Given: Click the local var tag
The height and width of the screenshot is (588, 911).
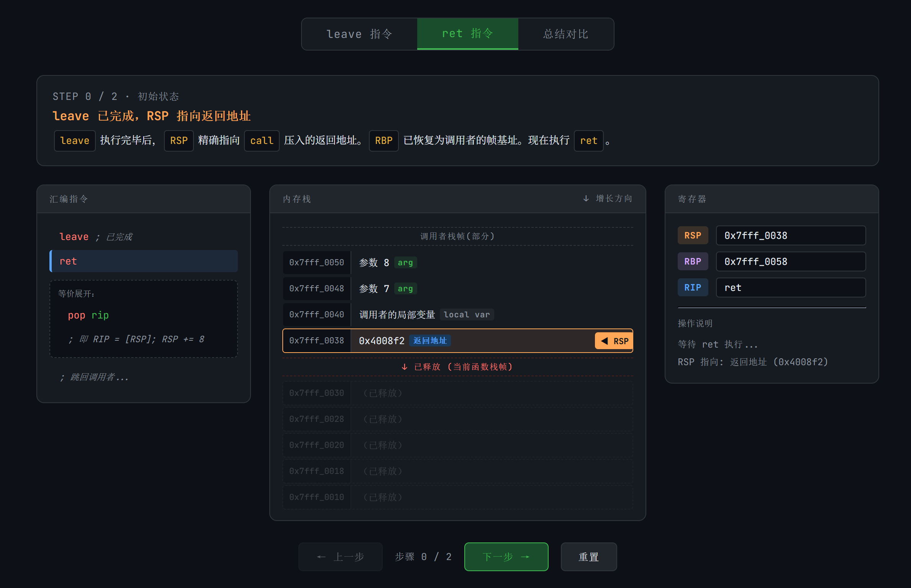Looking at the screenshot, I should tap(467, 315).
